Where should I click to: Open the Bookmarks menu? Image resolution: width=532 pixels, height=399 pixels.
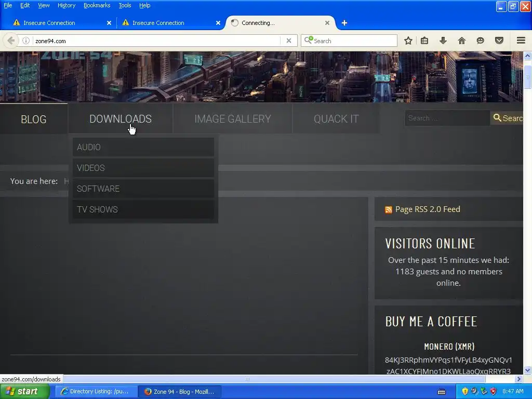tap(97, 5)
